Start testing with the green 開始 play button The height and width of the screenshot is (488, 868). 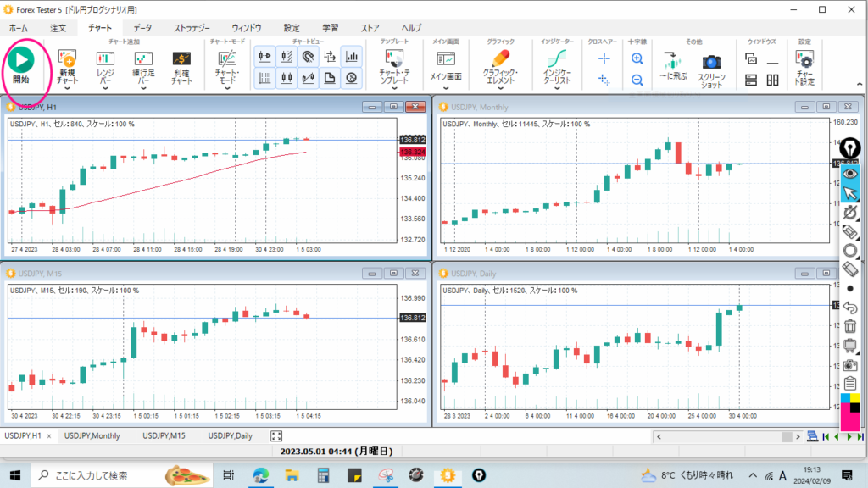(x=21, y=60)
